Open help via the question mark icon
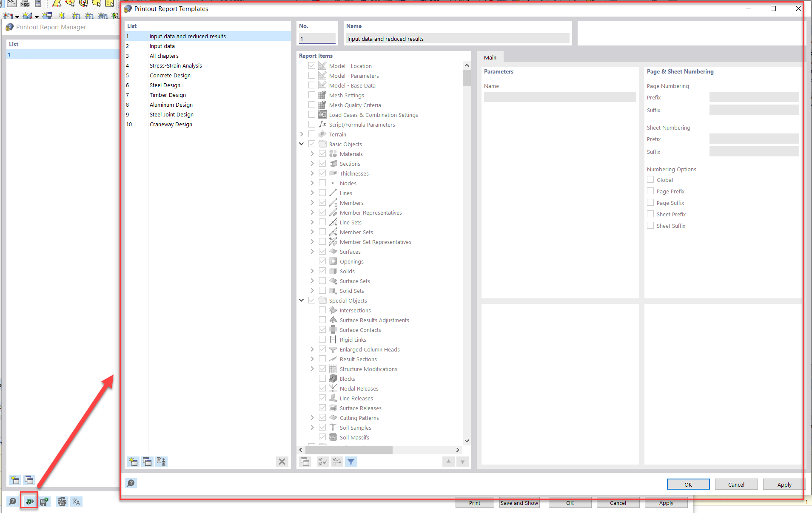Screen dimensions: 812x513 [131, 483]
